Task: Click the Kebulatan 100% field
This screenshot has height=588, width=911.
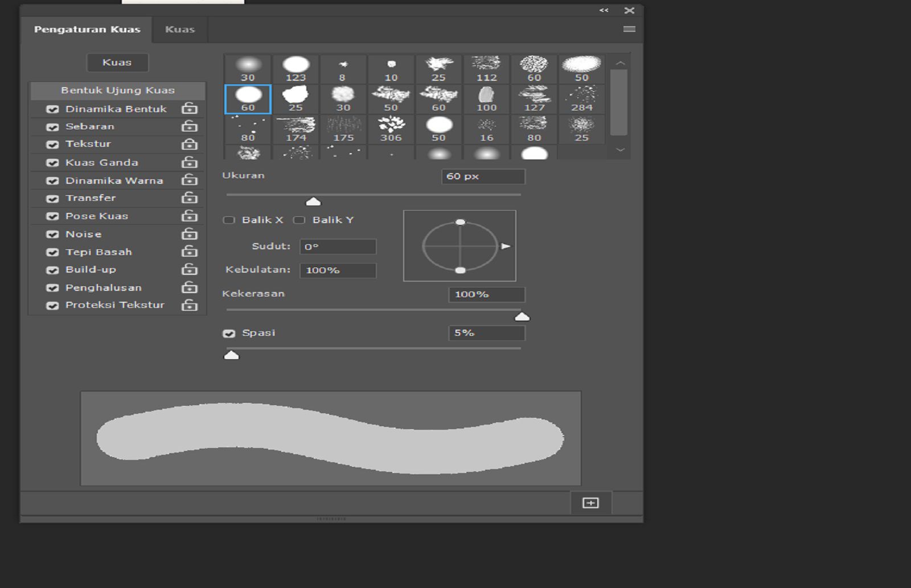Action: tap(338, 270)
